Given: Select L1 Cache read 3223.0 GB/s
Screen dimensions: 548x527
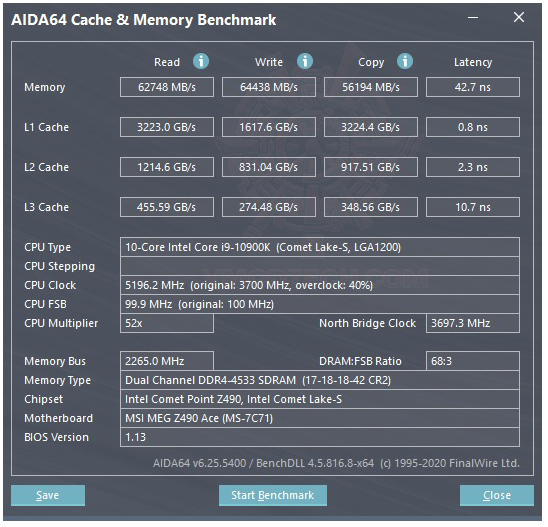Looking at the screenshot, I should (167, 128).
